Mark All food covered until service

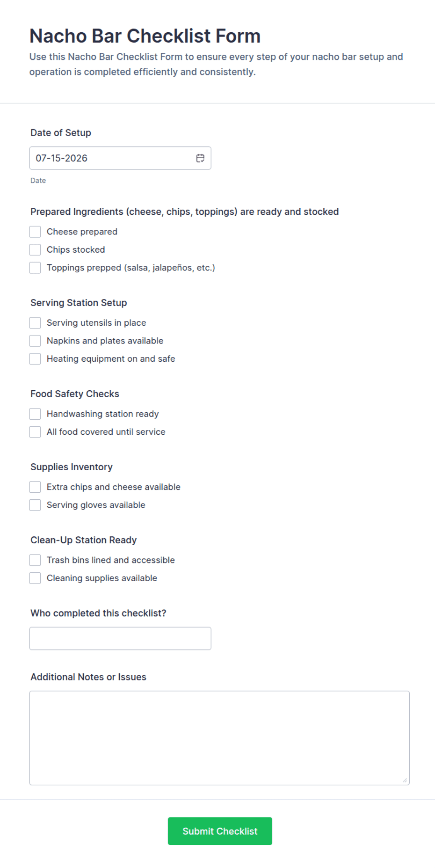[x=35, y=432]
